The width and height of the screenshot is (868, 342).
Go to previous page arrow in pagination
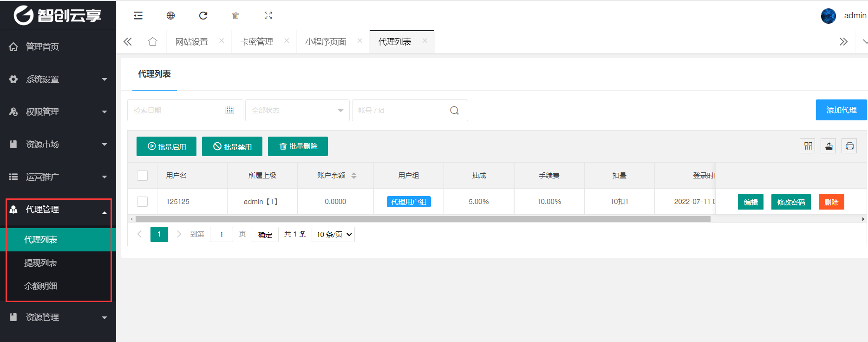(x=139, y=234)
